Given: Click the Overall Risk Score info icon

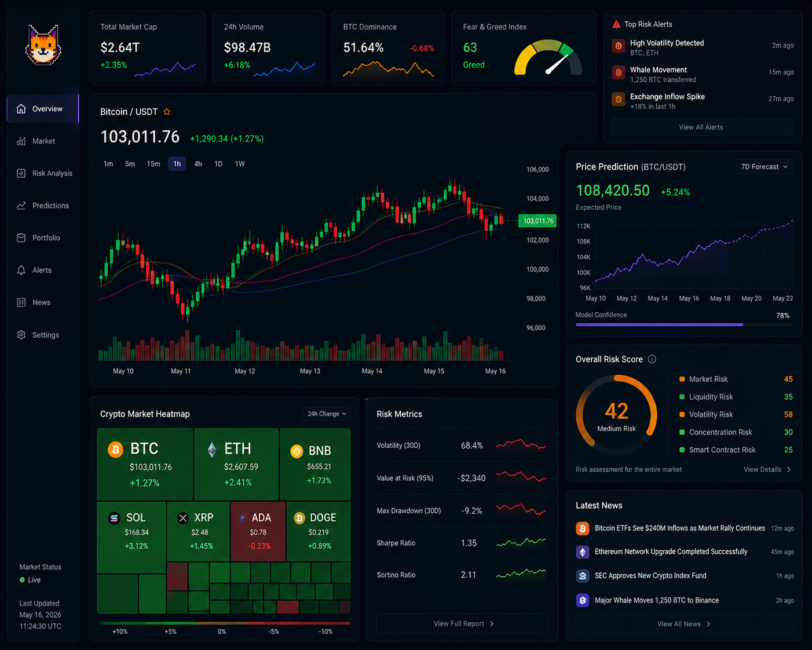Looking at the screenshot, I should click(x=652, y=359).
